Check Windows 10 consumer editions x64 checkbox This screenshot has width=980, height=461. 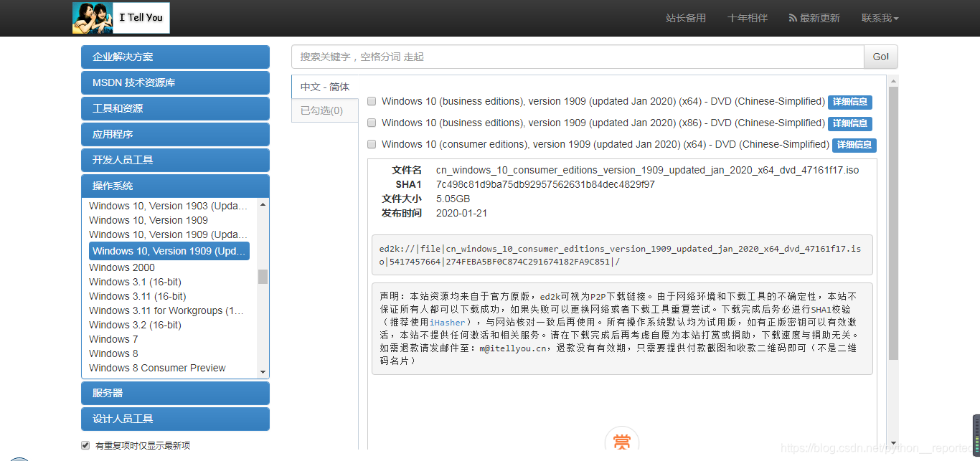pos(372,144)
